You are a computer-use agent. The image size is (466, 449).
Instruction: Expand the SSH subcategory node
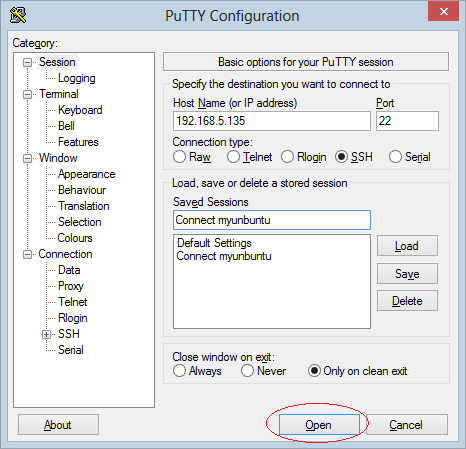[x=46, y=334]
